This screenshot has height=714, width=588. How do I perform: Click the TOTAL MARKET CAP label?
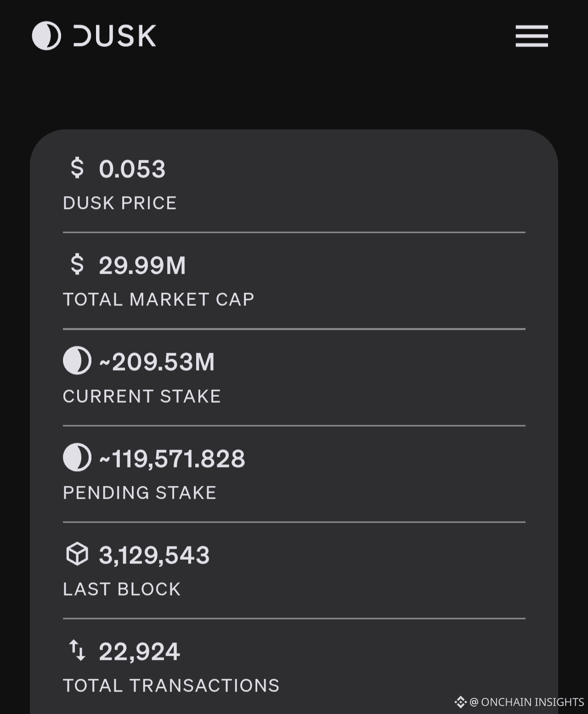158,299
